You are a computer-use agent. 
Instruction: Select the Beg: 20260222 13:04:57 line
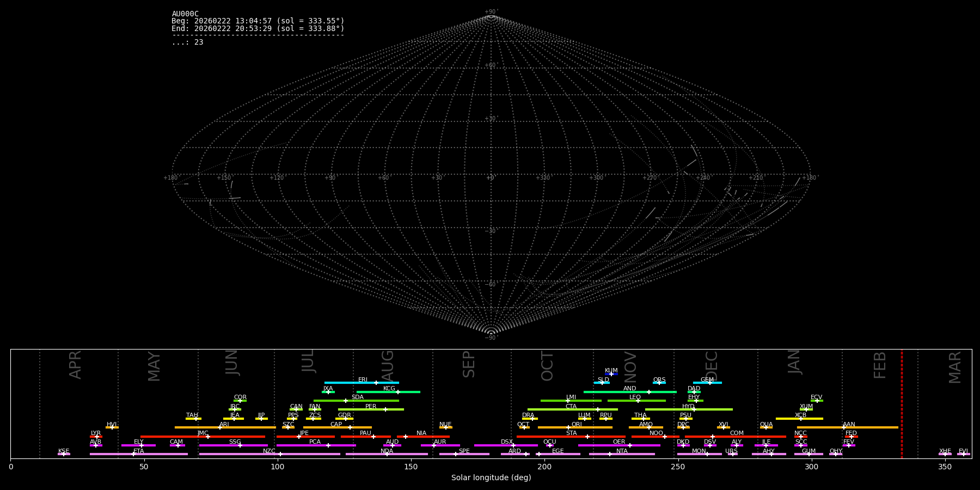(x=258, y=21)
